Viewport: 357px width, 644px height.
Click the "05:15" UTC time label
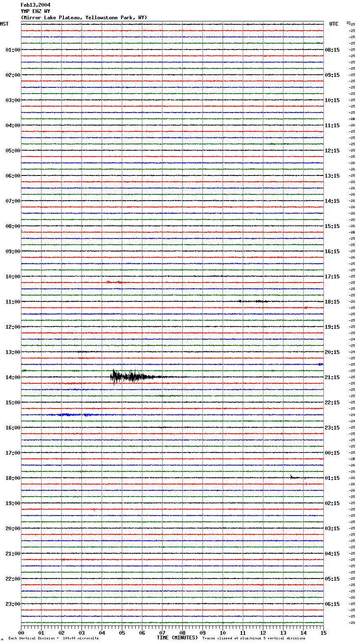point(332,579)
